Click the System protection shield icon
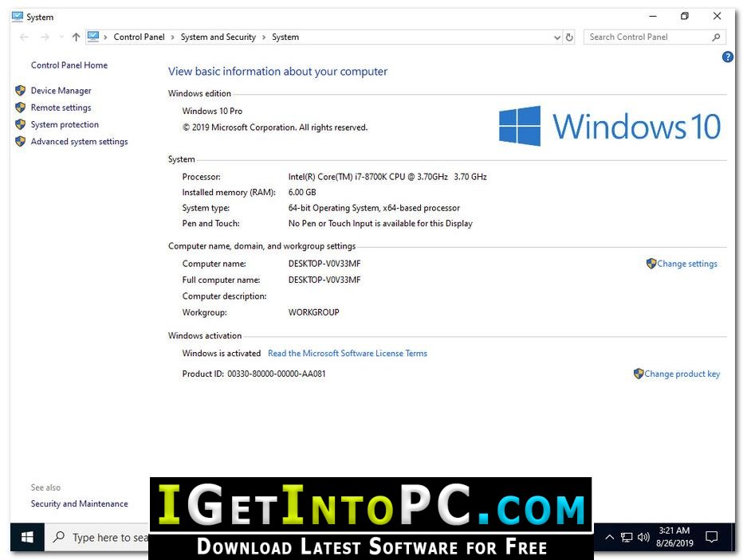The width and height of the screenshot is (743, 560). point(20,124)
